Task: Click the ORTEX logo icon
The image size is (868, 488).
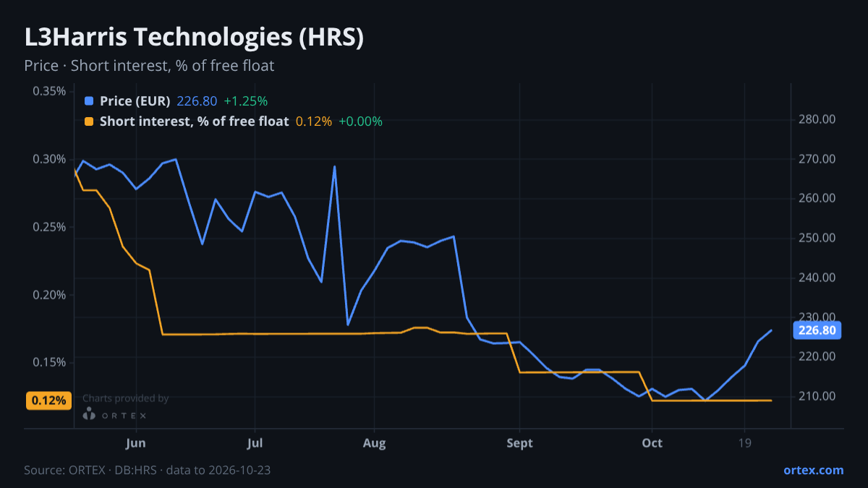Action: 89,414
